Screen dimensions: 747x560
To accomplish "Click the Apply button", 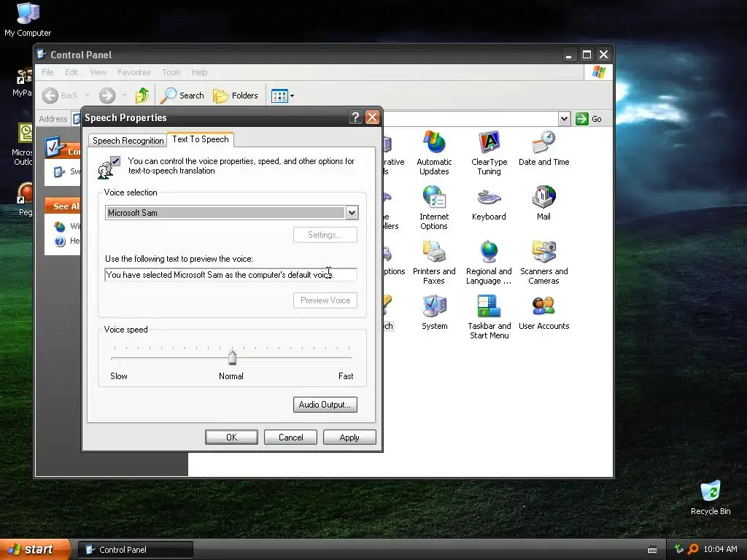I will coord(349,437).
